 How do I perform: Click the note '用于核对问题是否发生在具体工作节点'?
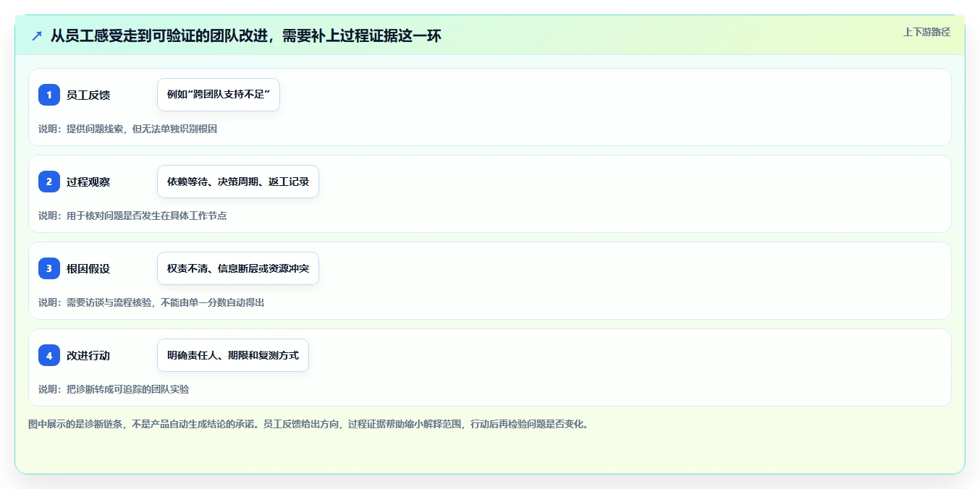pos(147,216)
